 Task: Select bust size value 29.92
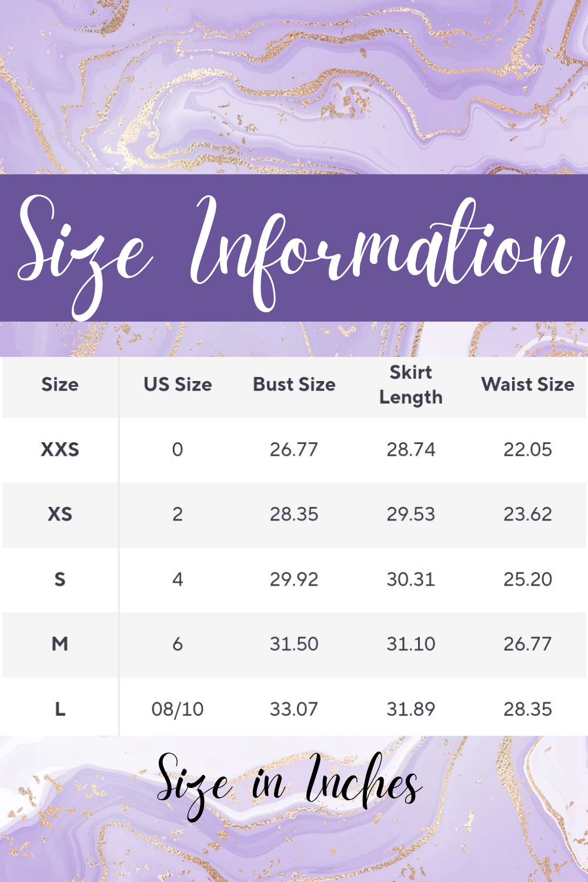(294, 580)
